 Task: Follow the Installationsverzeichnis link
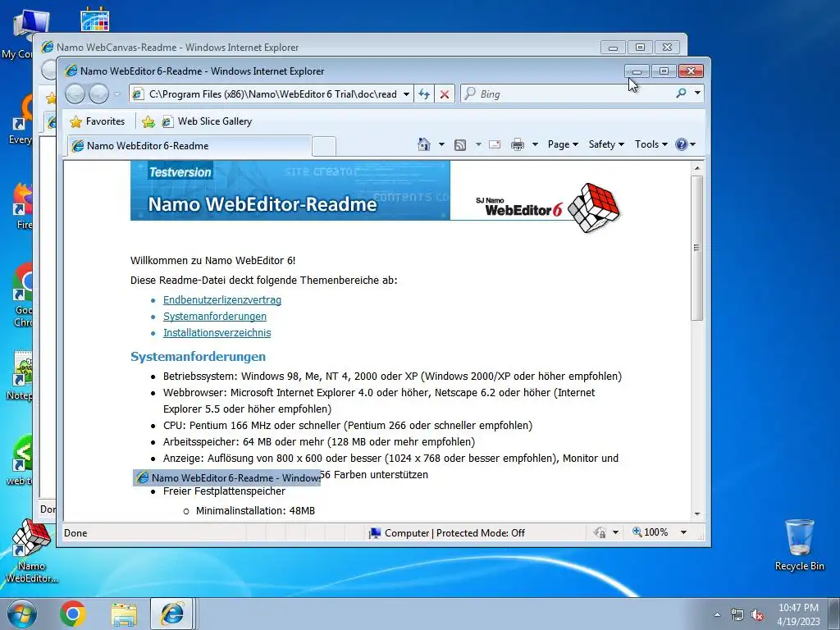217,333
